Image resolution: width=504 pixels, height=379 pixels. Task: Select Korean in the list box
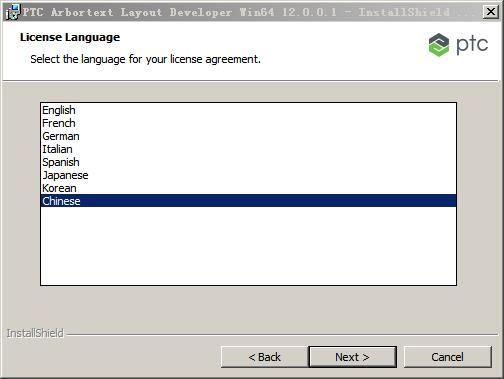point(248,188)
